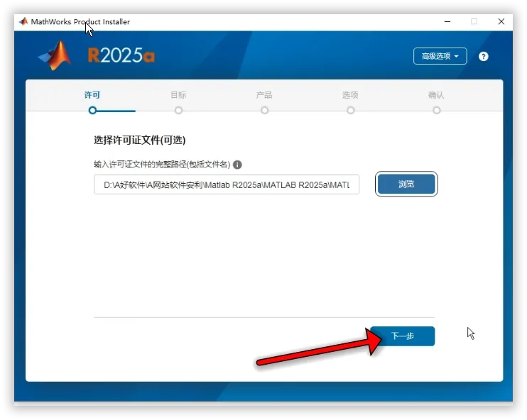Click the info icon beside license path label

pyautogui.click(x=237, y=165)
